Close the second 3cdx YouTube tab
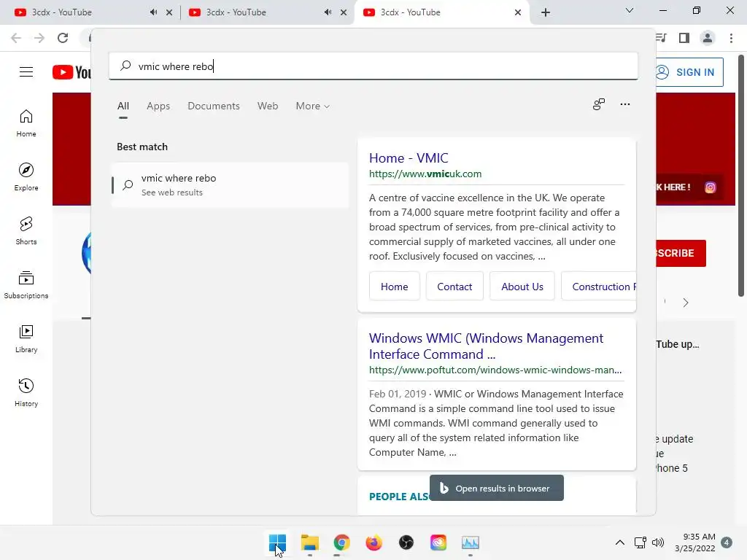 [344, 12]
